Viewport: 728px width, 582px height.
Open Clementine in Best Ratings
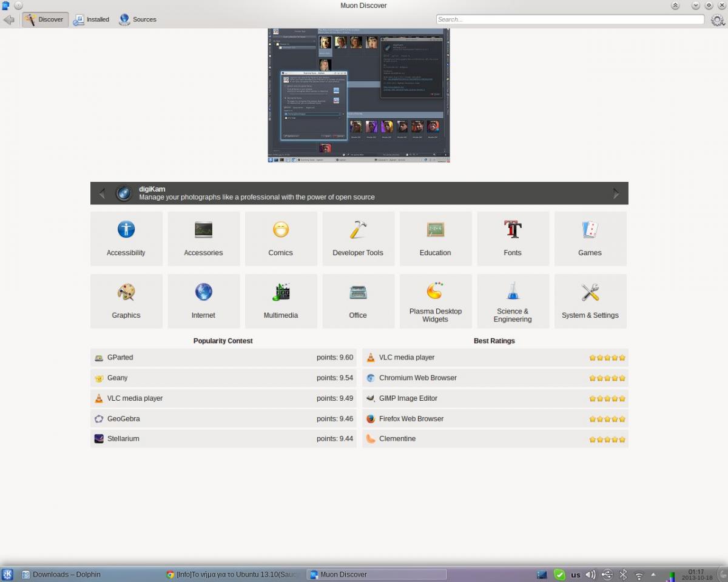[x=495, y=439]
